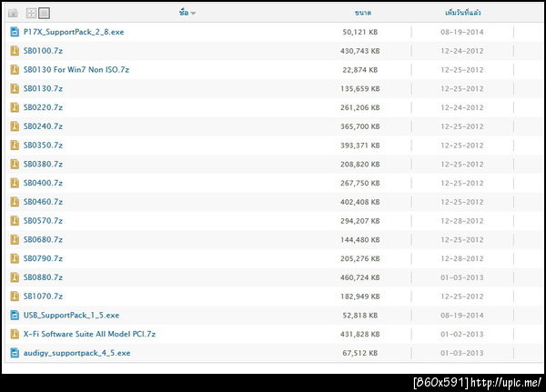Click the size value 144,480 KB

coord(360,239)
